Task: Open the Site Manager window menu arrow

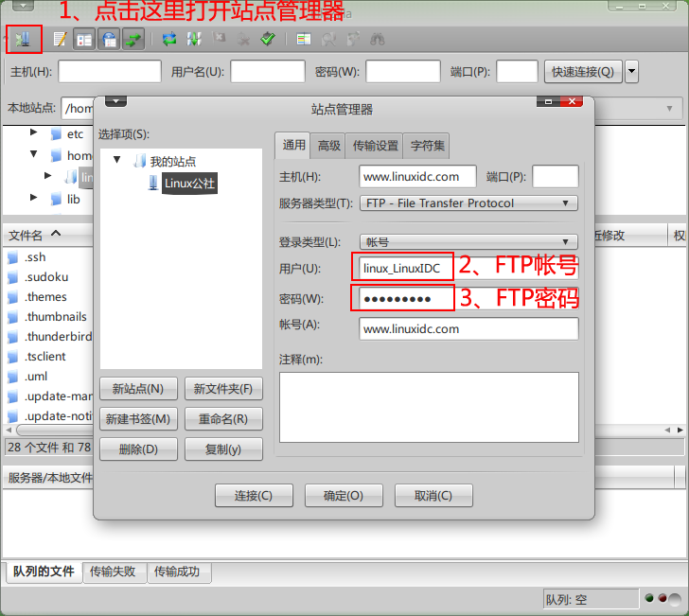Action: pyautogui.click(x=115, y=101)
